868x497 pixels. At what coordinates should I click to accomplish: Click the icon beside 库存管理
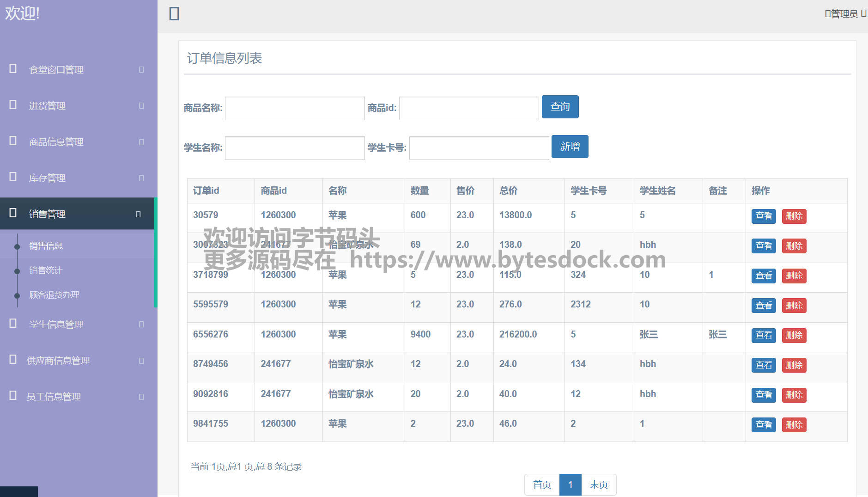[13, 177]
